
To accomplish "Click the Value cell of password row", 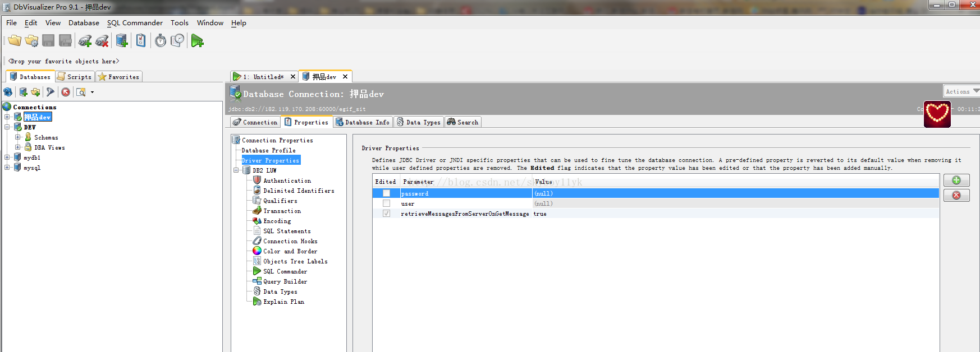I will (x=735, y=193).
